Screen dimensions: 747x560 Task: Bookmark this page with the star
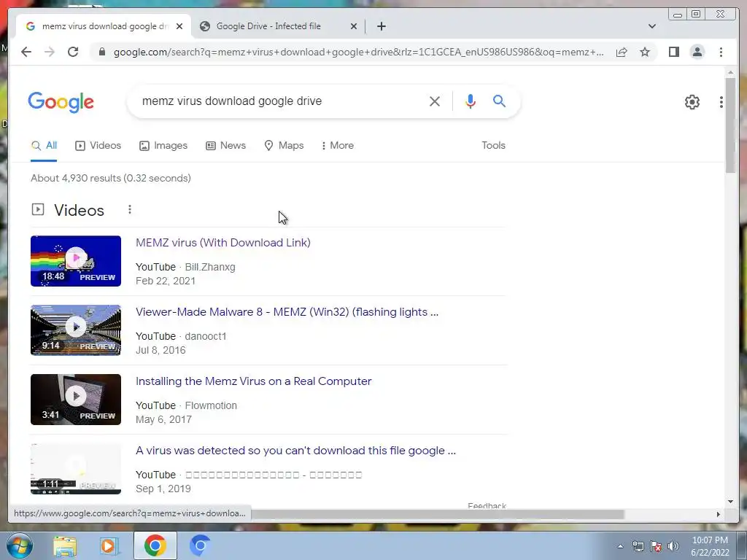[645, 52]
